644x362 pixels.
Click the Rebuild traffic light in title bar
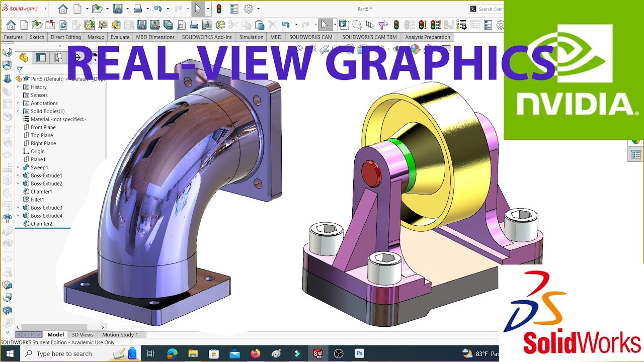[x=219, y=9]
